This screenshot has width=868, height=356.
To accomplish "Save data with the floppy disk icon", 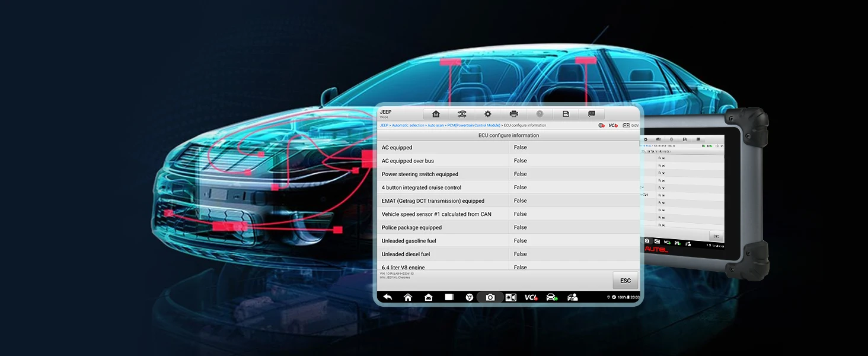I will tap(566, 114).
